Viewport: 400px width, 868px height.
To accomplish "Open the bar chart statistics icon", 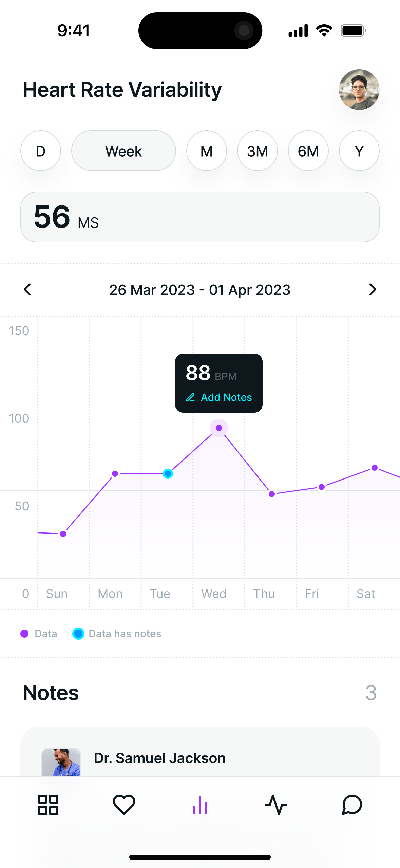I will [200, 804].
